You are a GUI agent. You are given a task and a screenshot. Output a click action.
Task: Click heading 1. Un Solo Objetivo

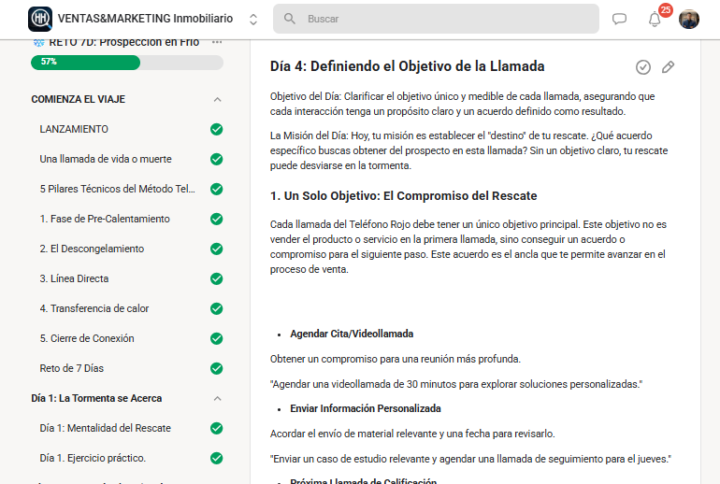coord(404,196)
